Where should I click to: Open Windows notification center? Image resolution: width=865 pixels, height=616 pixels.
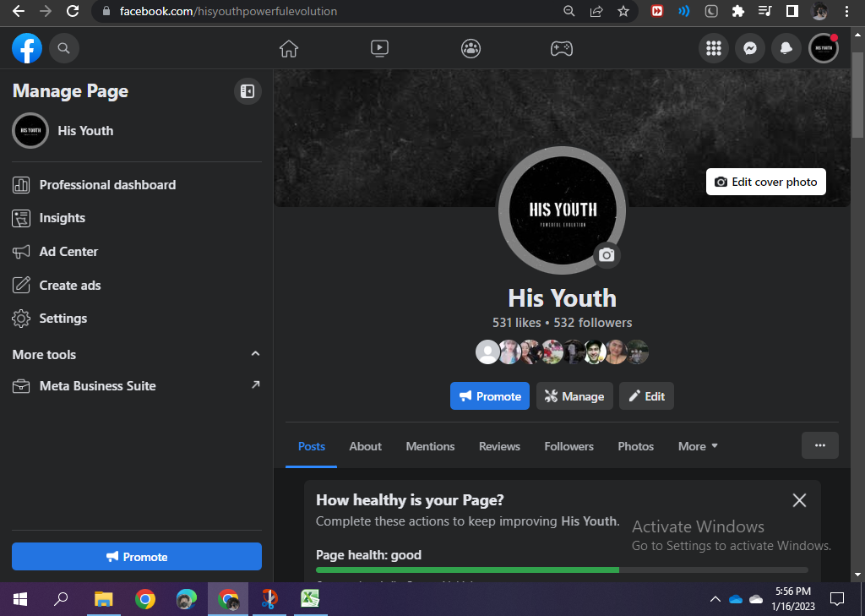[837, 599]
